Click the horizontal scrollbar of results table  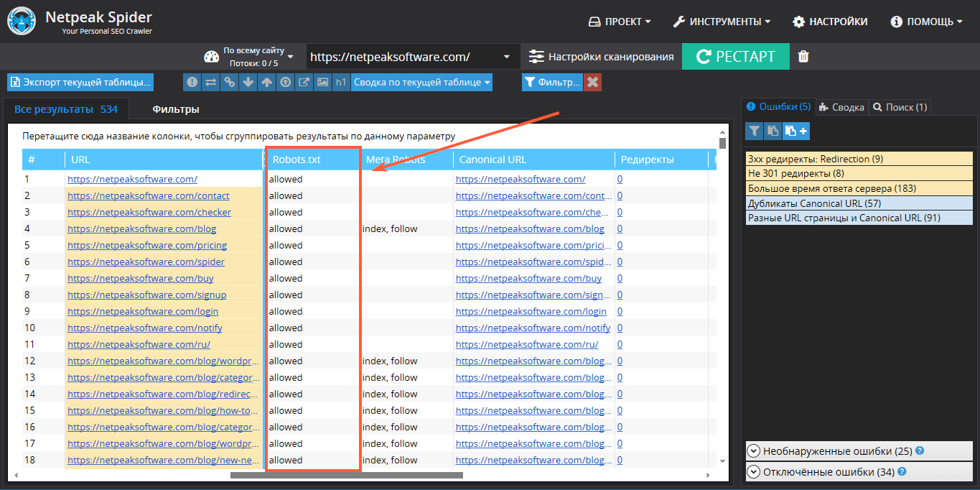point(347,475)
